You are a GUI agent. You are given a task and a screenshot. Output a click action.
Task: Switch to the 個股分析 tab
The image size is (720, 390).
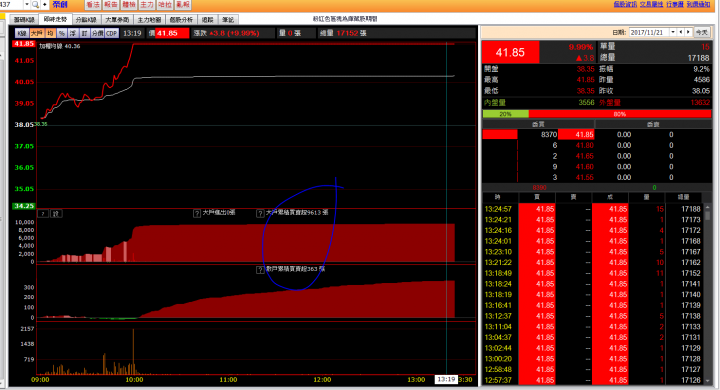pyautogui.click(x=181, y=20)
